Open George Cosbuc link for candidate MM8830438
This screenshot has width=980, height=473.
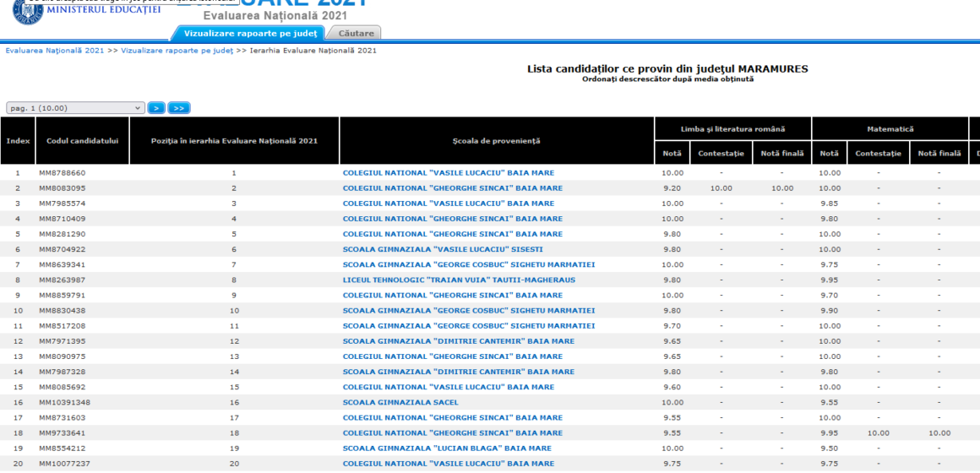pos(469,311)
